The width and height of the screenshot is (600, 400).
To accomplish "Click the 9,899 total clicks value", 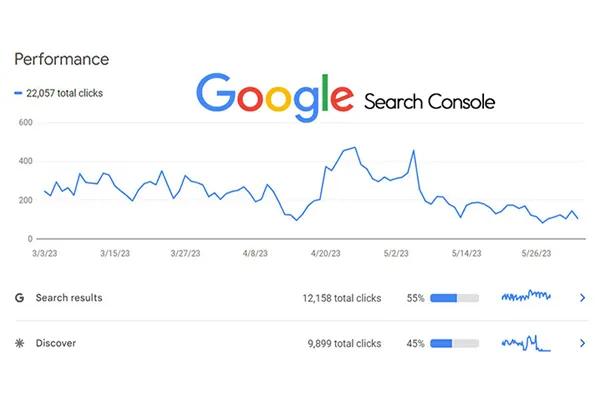I will [x=344, y=343].
